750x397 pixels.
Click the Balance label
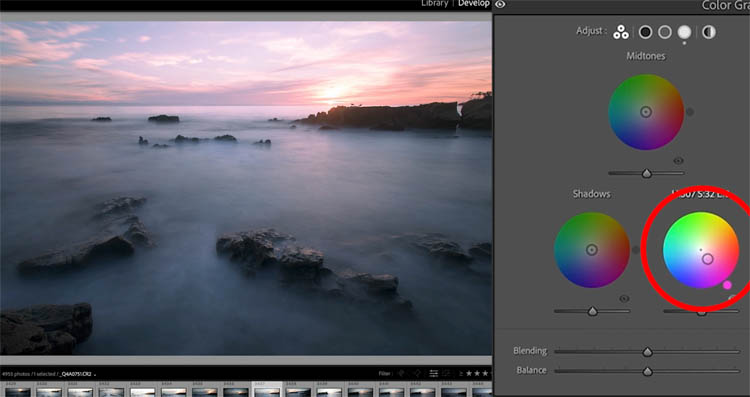point(531,370)
